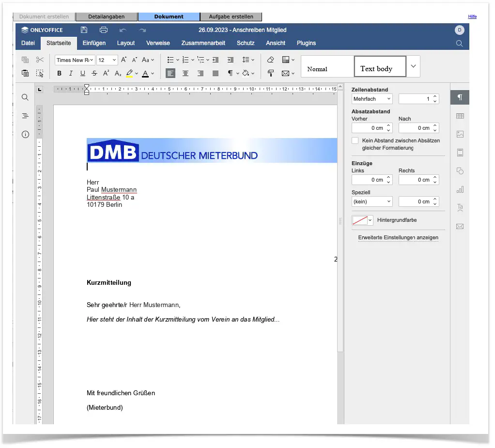Center align the paragraph
Screen dimensions: 495x448
186,74
